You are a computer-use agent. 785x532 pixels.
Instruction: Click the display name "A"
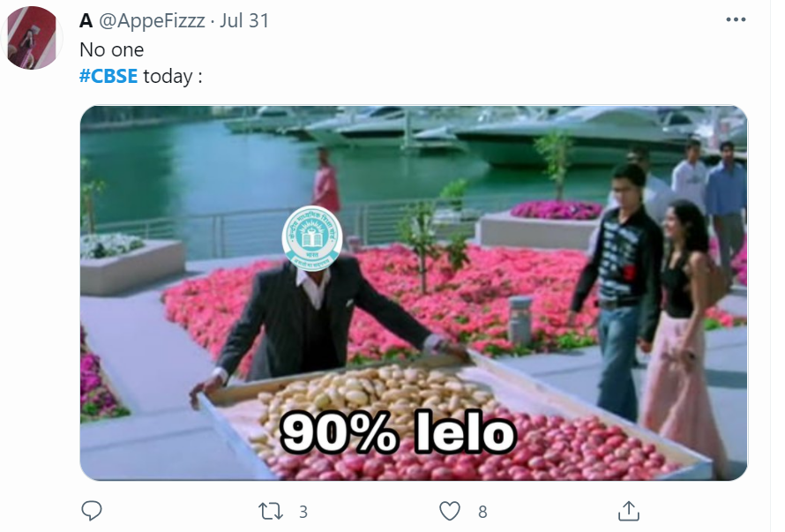[x=86, y=20]
